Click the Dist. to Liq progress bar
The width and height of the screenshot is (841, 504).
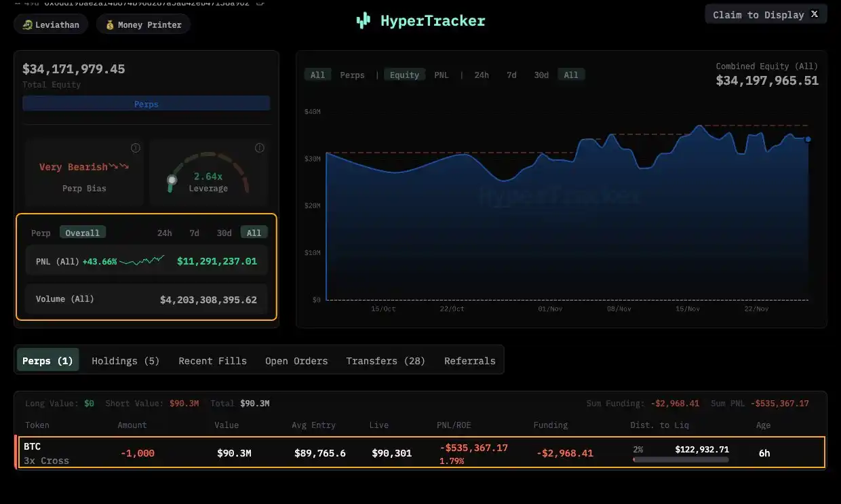680,459
